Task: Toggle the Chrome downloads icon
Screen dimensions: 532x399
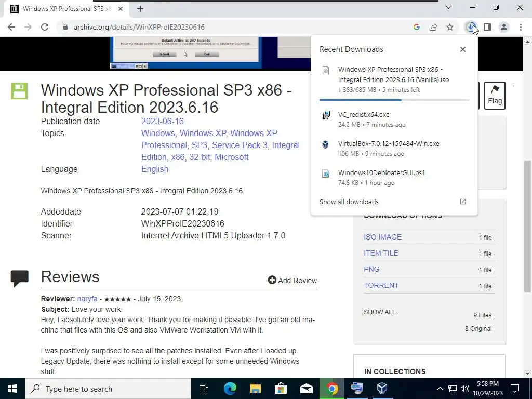Action: [x=471, y=27]
